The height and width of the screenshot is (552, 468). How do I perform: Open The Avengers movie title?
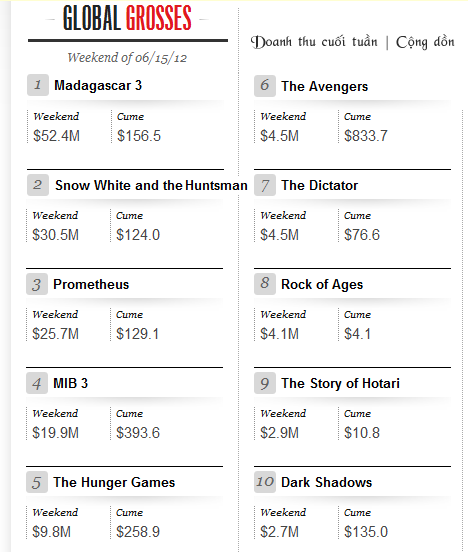pyautogui.click(x=324, y=87)
